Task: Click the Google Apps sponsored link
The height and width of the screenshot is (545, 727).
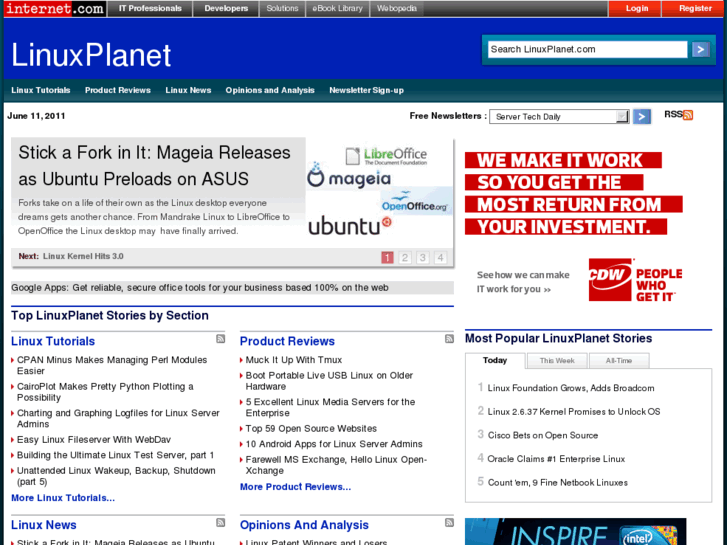Action: point(200,288)
